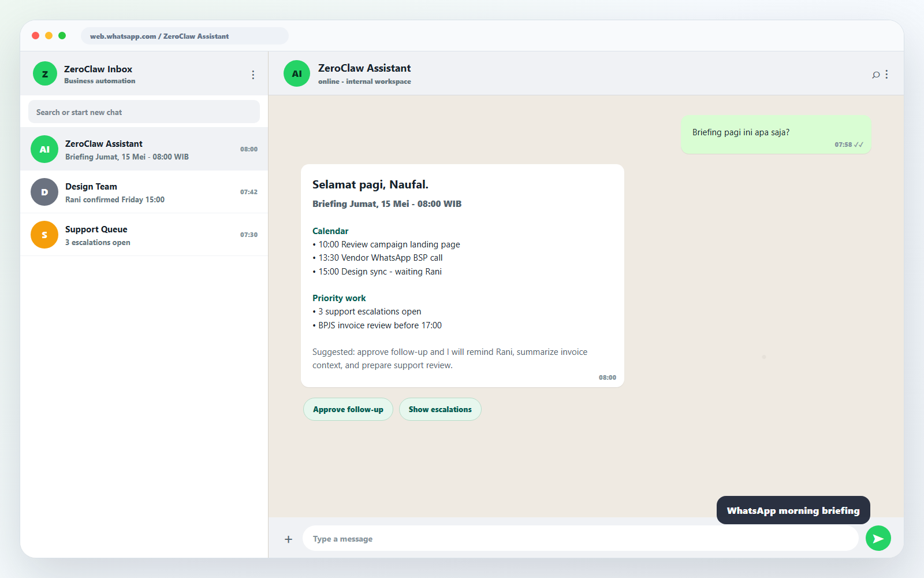Image resolution: width=924 pixels, height=578 pixels.
Task: Click the double check read receipt at 07:58
Action: coord(859,144)
